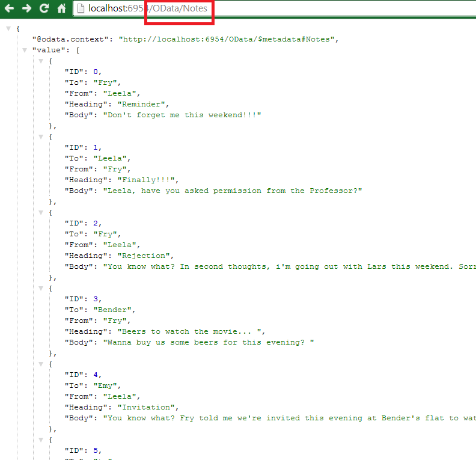Click the page icon in the address bar
This screenshot has height=460, width=476.
pos(81,8)
